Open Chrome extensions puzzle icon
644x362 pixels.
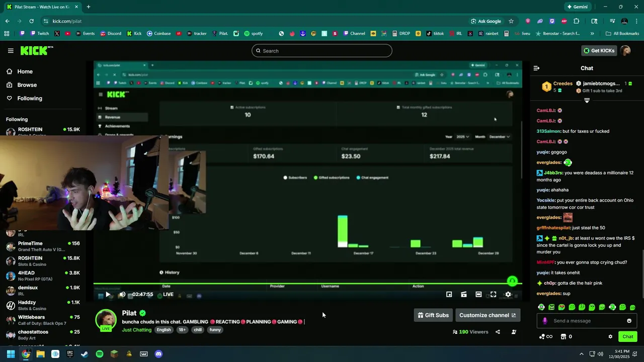[x=577, y=21]
